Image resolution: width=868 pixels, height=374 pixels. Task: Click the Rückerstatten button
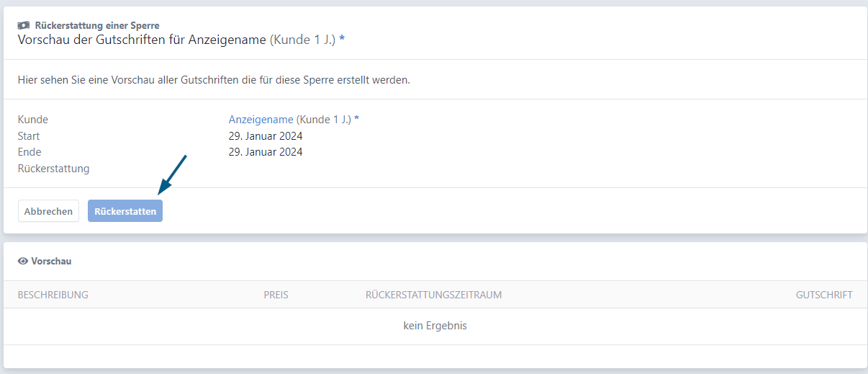coord(125,211)
